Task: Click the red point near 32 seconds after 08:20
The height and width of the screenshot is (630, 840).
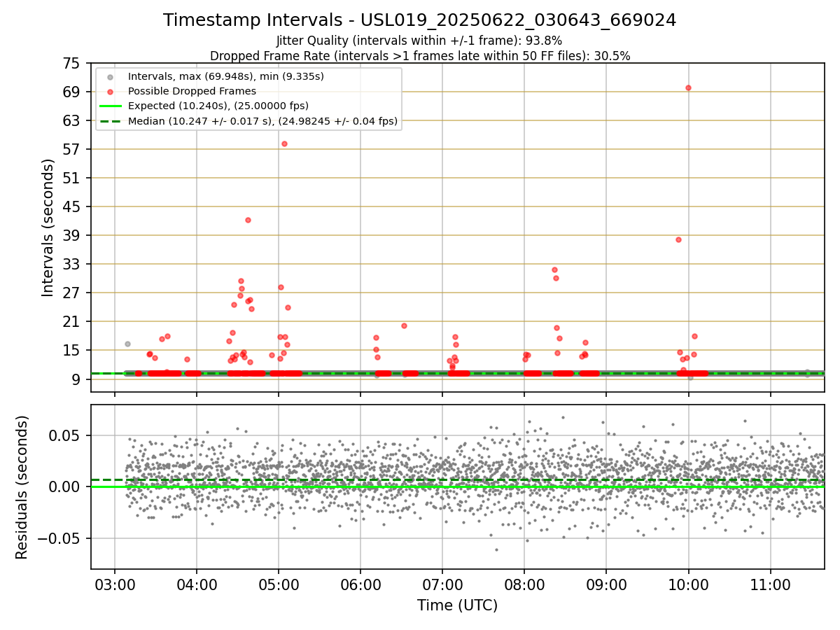Action: click(554, 269)
